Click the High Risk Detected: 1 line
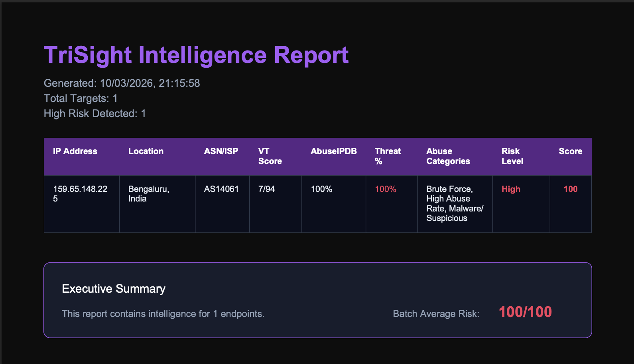Image resolution: width=634 pixels, height=364 pixels. click(95, 114)
